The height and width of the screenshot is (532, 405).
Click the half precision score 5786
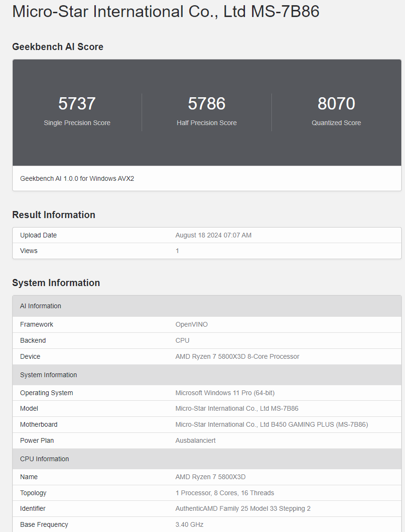point(207,103)
